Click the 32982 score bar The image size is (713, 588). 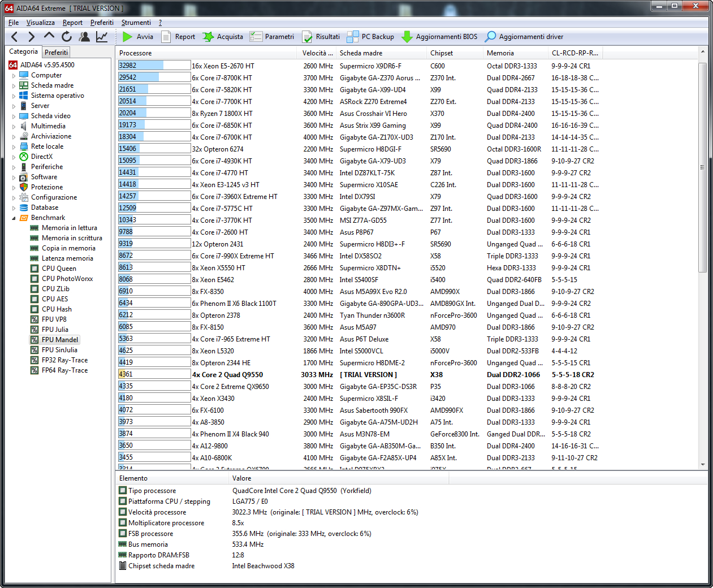(154, 66)
